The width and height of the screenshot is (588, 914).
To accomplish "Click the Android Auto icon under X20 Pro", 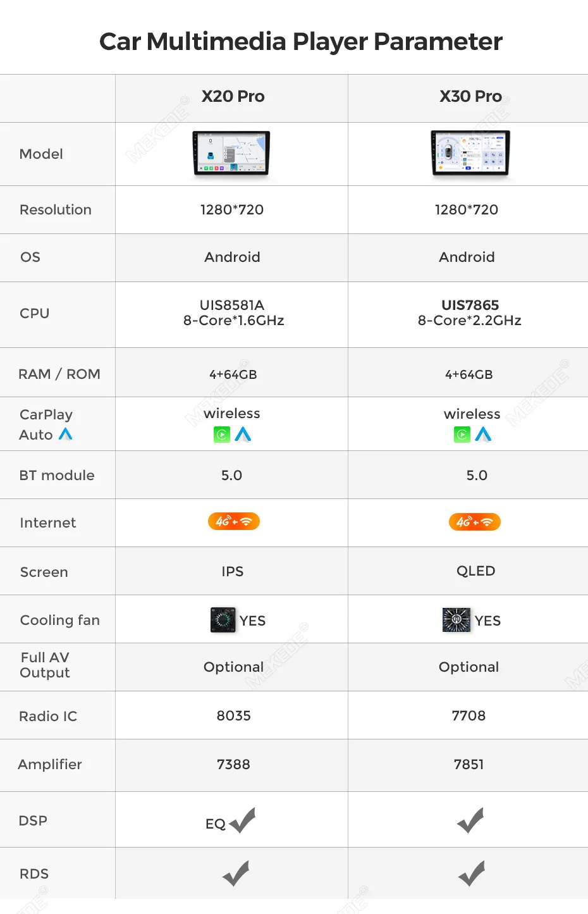I will point(243,435).
